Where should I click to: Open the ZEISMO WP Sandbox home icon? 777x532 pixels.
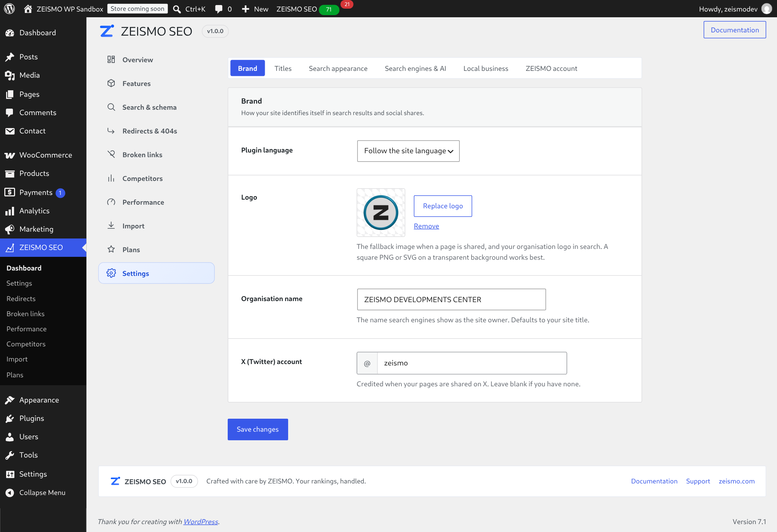click(28, 9)
